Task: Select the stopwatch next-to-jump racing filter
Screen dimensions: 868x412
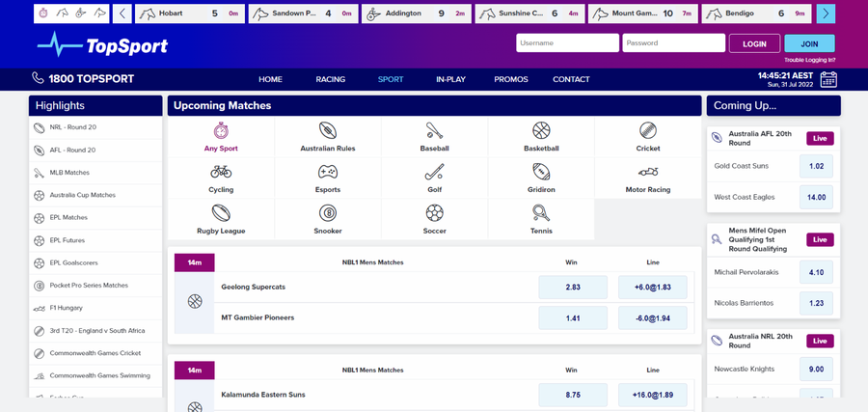Action: 44,14
